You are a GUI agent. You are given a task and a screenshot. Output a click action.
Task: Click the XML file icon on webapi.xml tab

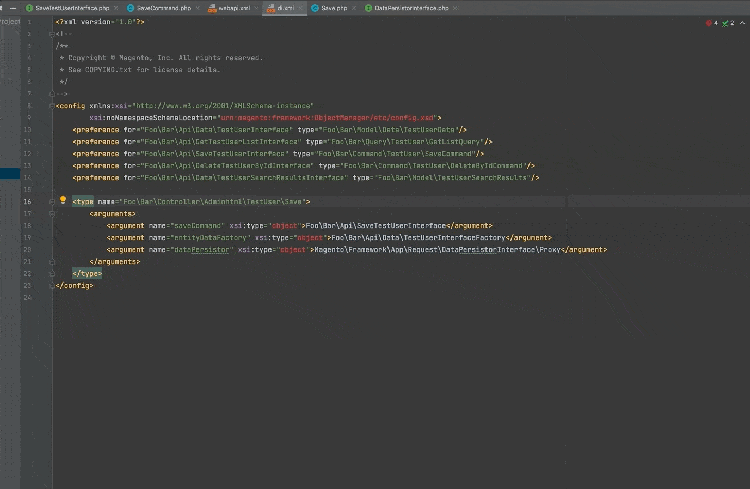(213, 7)
